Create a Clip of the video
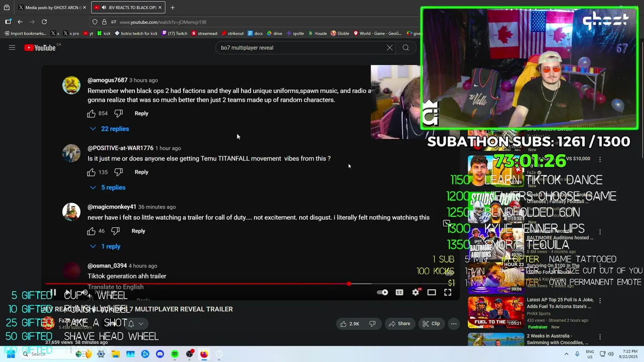 431,324
